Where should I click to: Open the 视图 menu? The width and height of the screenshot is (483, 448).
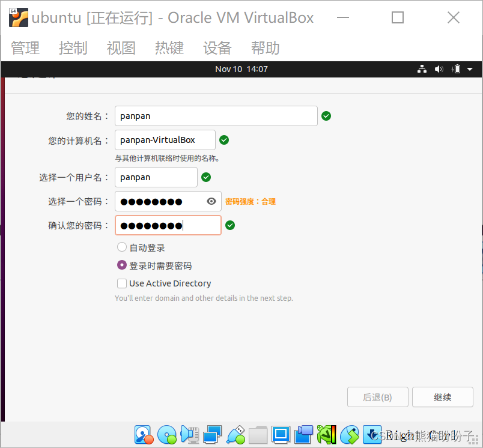tap(121, 48)
